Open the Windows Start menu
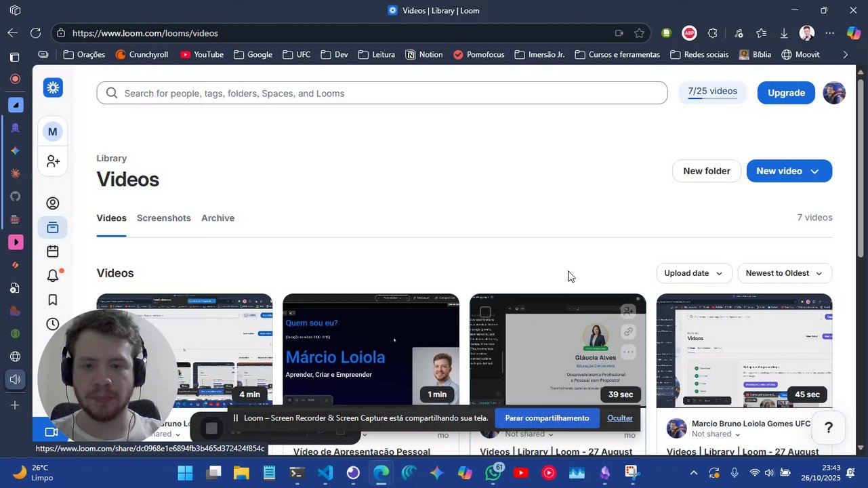868x488 pixels. click(x=185, y=472)
